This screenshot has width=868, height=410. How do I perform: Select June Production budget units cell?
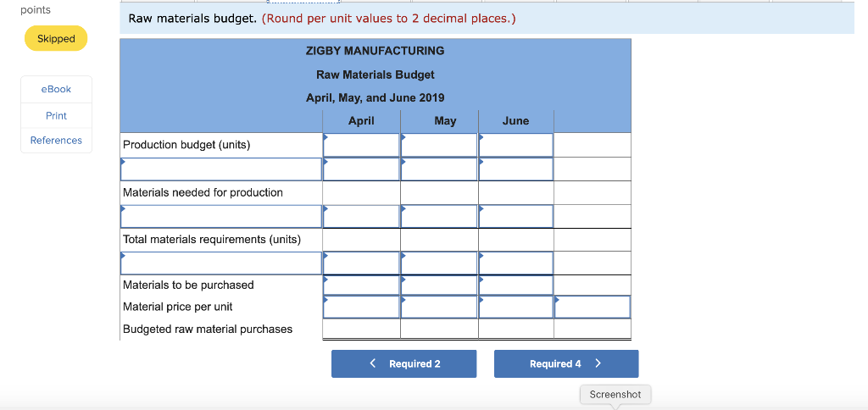coord(516,145)
